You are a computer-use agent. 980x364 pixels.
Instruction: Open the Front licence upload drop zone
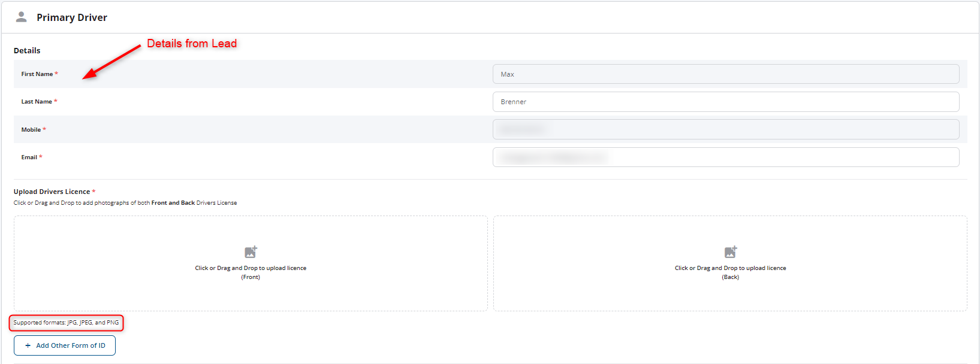[x=251, y=263]
